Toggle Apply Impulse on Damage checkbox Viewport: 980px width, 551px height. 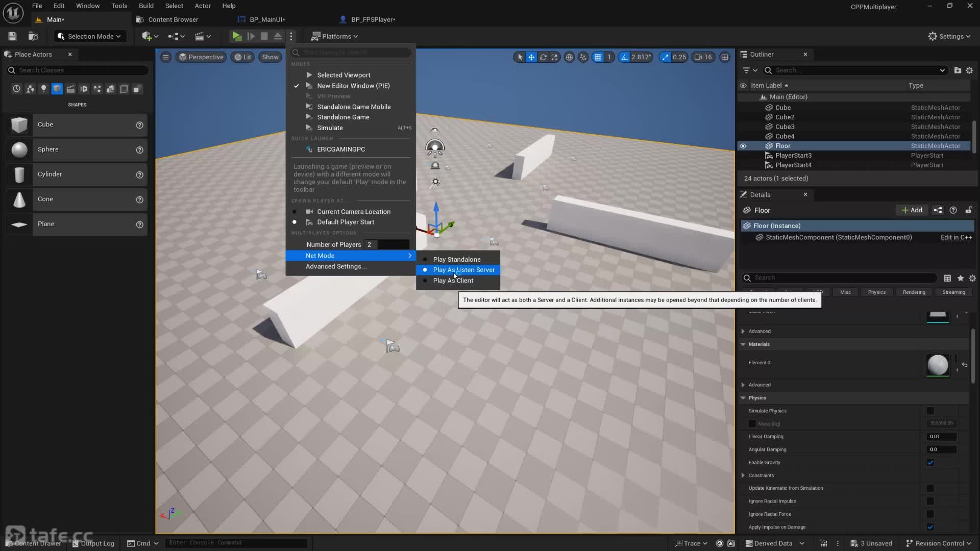coord(930,527)
